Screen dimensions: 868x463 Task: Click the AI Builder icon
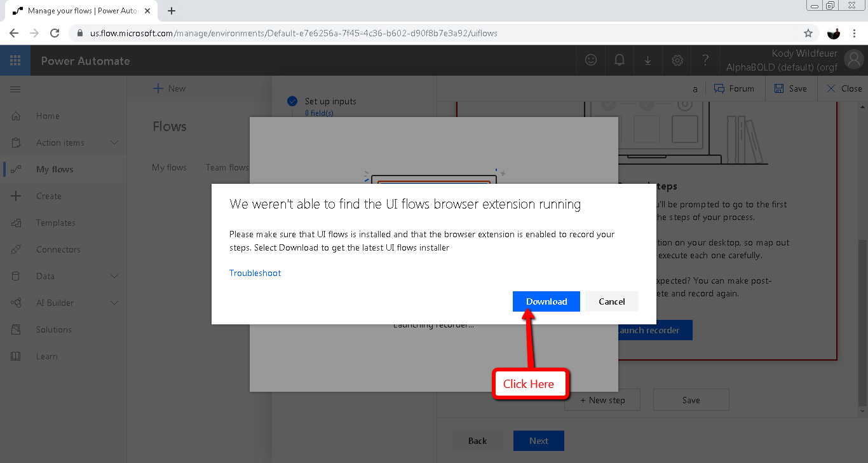(16, 303)
